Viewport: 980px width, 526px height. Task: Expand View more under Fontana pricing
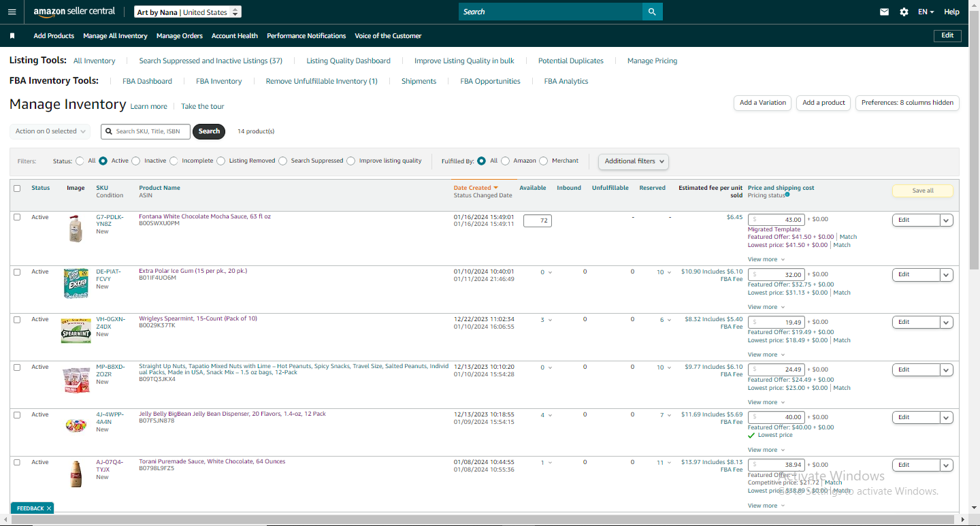(766, 259)
